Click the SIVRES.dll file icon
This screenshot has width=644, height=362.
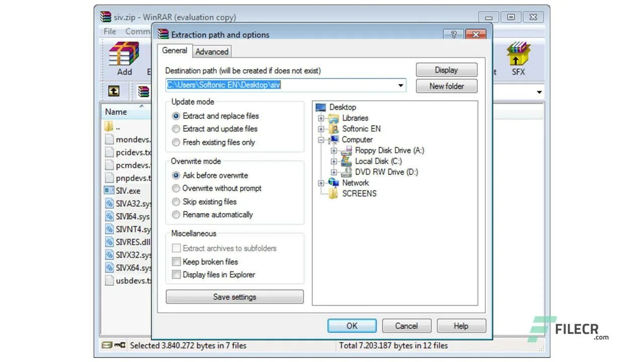click(x=109, y=242)
